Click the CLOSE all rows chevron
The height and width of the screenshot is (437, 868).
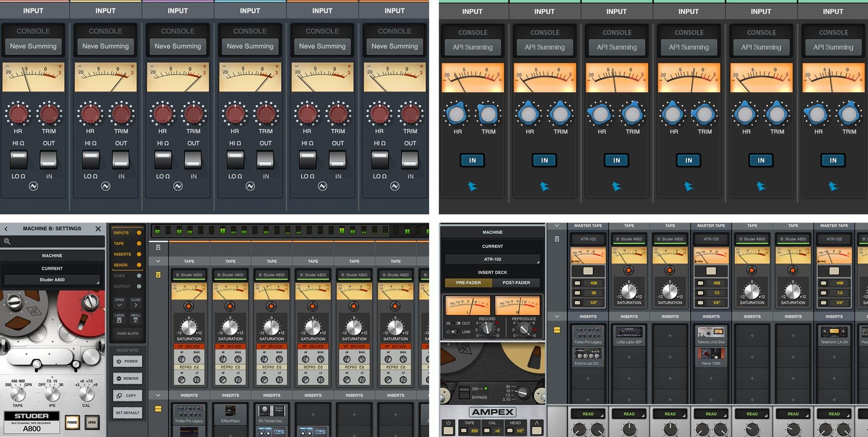click(x=136, y=303)
